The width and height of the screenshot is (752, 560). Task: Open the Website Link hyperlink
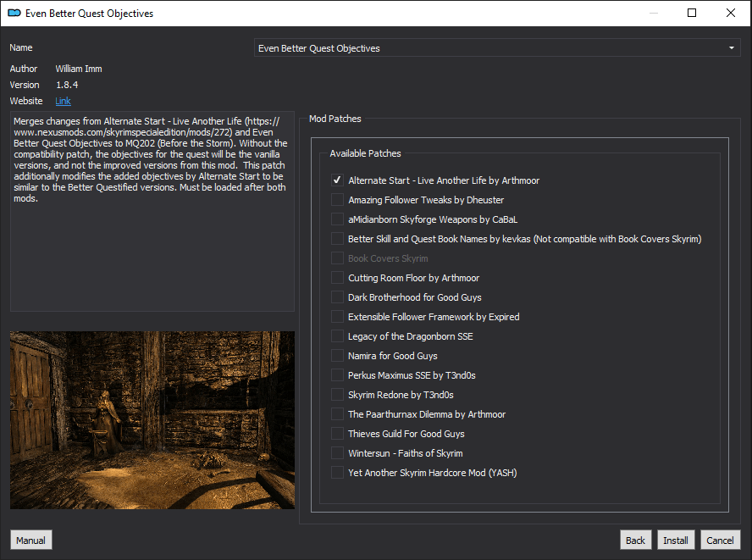pos(63,101)
